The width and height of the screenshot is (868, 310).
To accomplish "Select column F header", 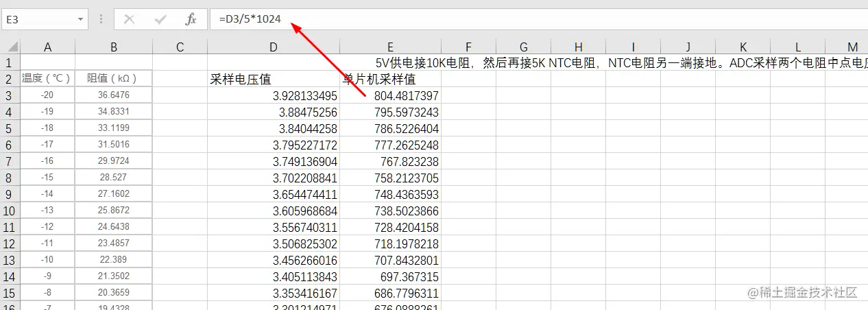I will (468, 47).
